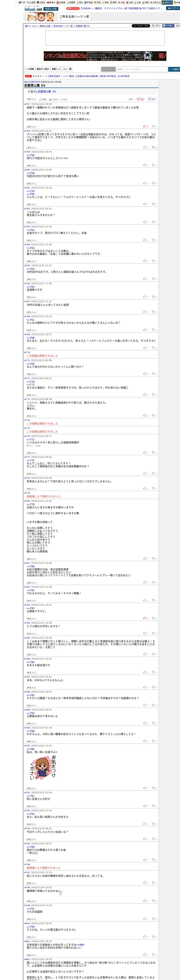
Task: Like post #783 with thumbs-up
Action: click(146, 618)
